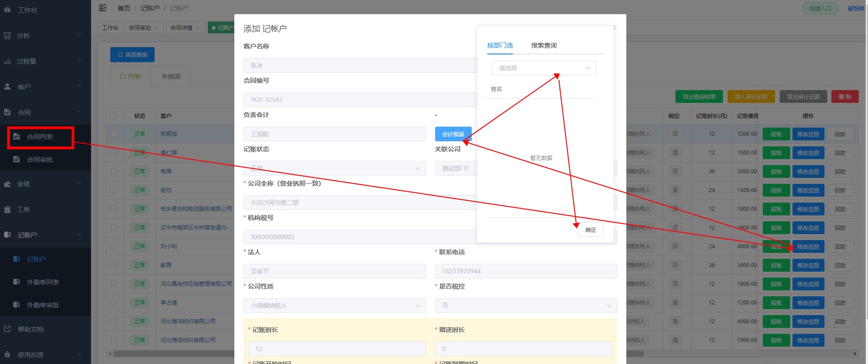The height and width of the screenshot is (364, 868).
Task: Click the 帮助文档 external link icon
Action: [x=7, y=329]
